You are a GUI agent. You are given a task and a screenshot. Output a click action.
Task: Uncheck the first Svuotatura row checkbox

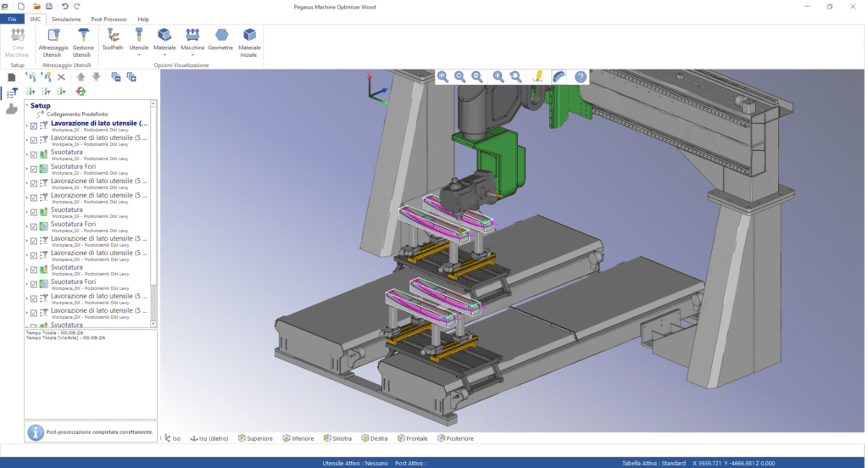34,154
